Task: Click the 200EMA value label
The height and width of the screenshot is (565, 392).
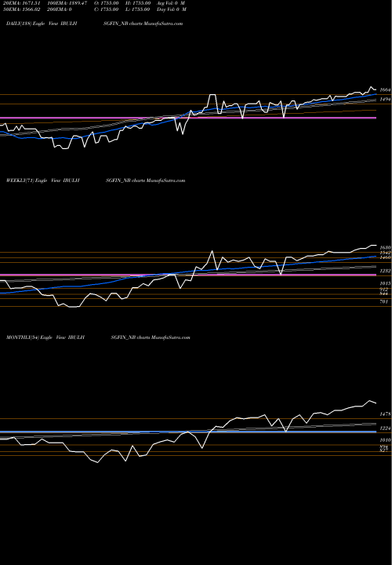Action: pos(60,9)
